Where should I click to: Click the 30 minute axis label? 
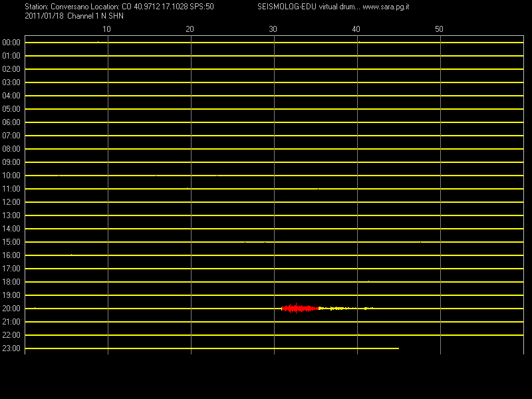273,29
